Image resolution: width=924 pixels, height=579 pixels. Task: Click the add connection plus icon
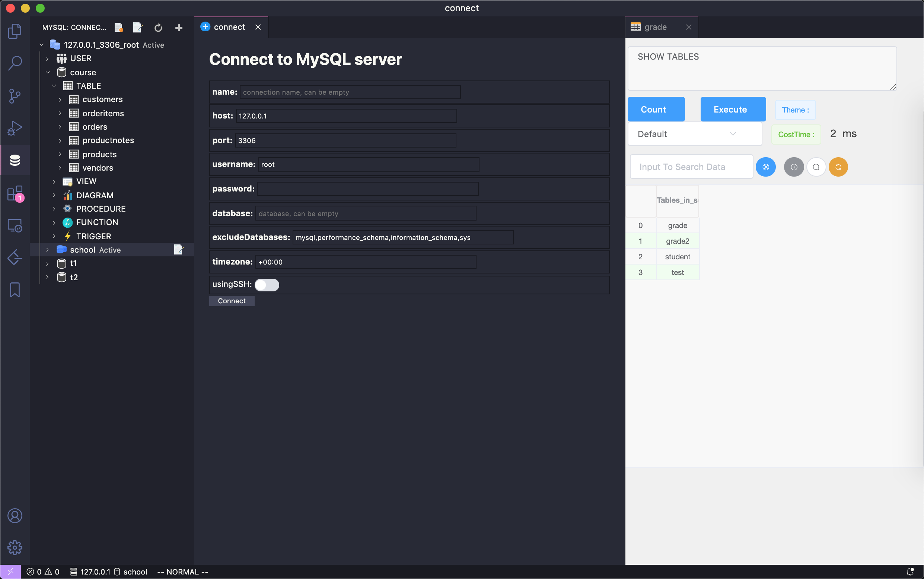coord(179,28)
